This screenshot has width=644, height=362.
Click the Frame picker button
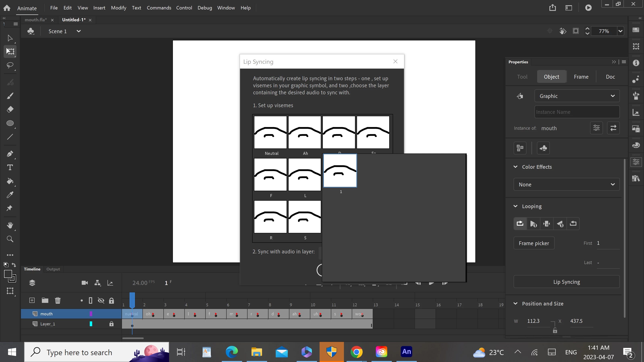coord(534,243)
